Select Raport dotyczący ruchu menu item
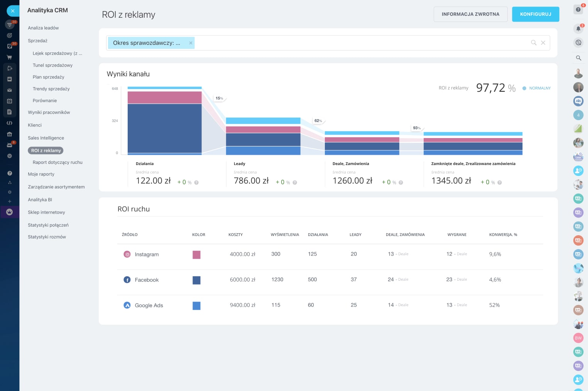 [57, 162]
